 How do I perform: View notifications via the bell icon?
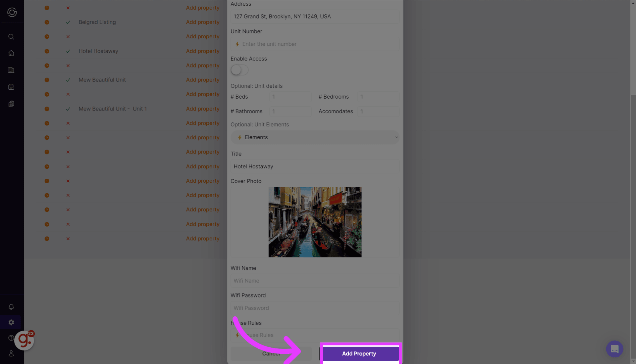point(11,307)
